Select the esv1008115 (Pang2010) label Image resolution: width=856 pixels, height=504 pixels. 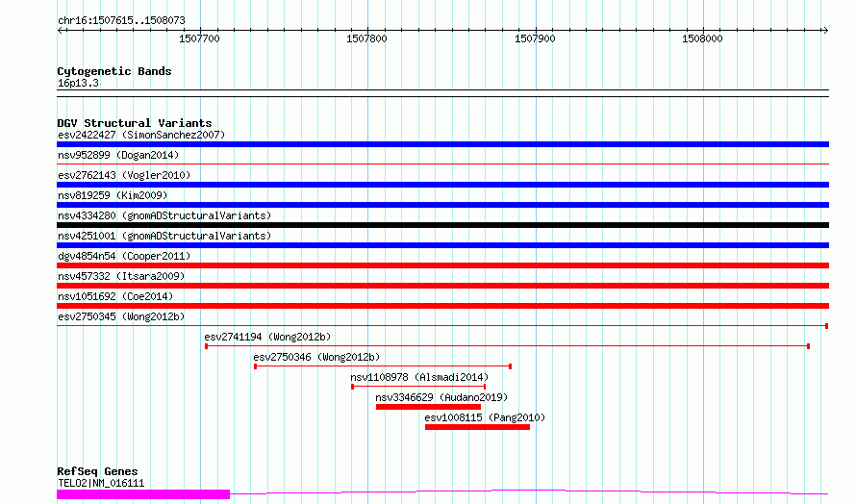pos(485,417)
